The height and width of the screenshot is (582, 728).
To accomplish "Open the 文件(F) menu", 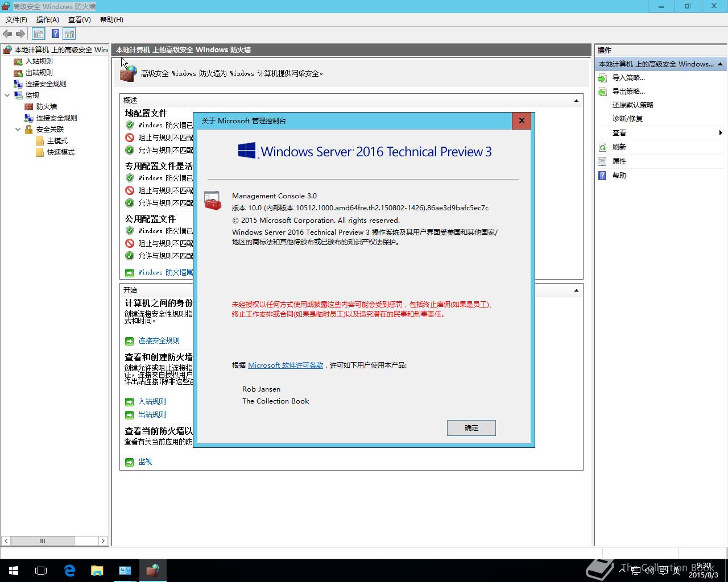I will (16, 19).
